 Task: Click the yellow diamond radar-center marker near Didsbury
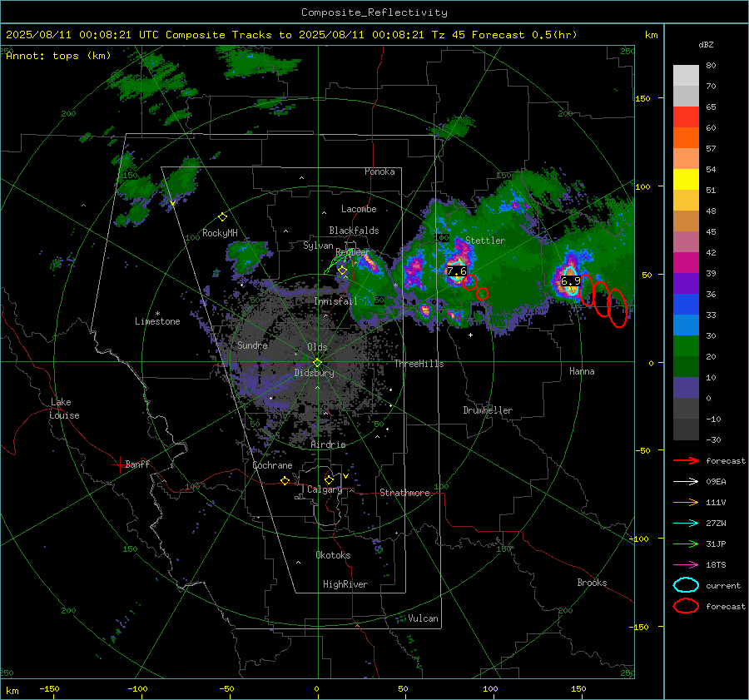[x=317, y=363]
